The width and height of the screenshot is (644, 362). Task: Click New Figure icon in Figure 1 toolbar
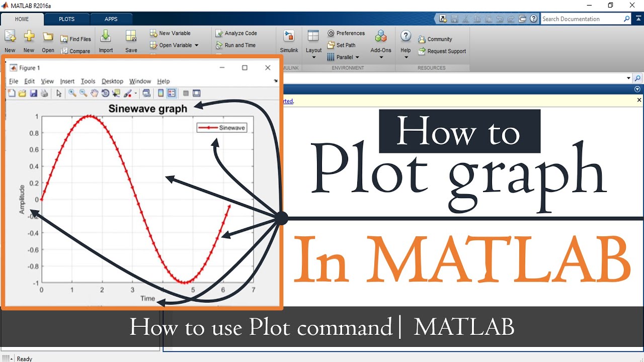12,93
